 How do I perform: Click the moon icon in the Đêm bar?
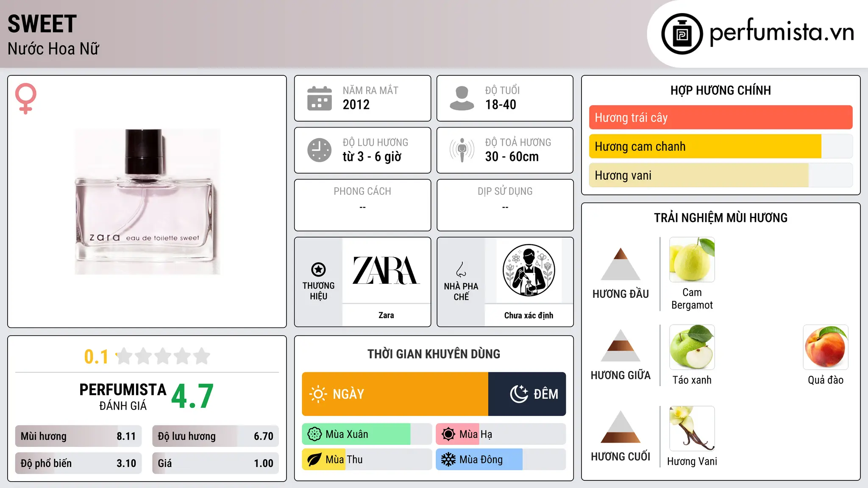pos(519,394)
